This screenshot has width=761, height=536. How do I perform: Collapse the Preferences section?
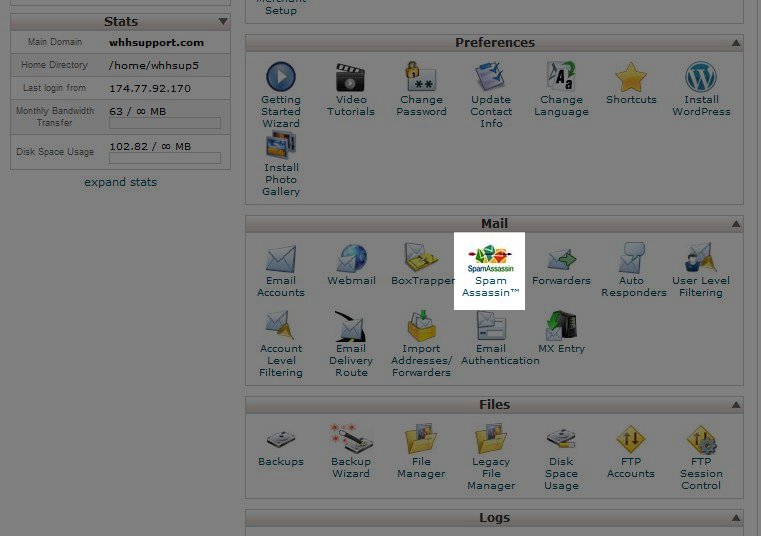736,43
